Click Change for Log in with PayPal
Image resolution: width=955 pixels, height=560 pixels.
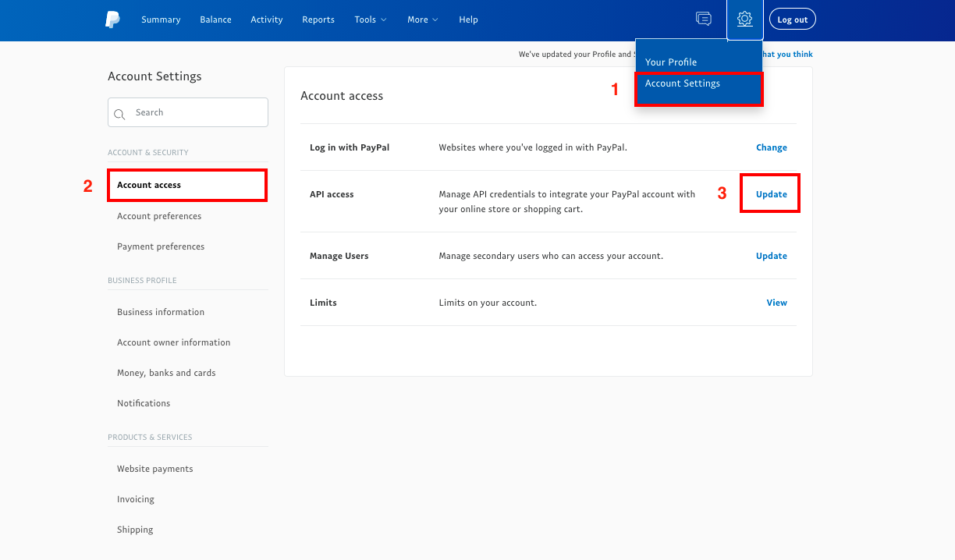(x=772, y=147)
